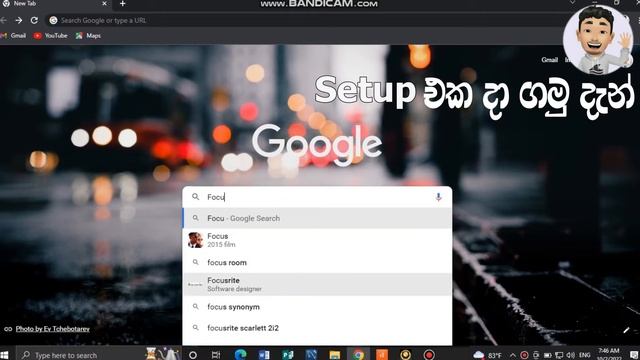The image size is (640, 360).
Task: Click the Chrome address bar
Action: pos(306,20)
